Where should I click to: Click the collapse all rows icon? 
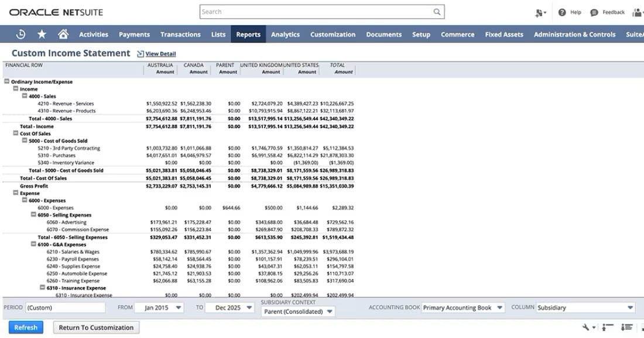(608, 327)
